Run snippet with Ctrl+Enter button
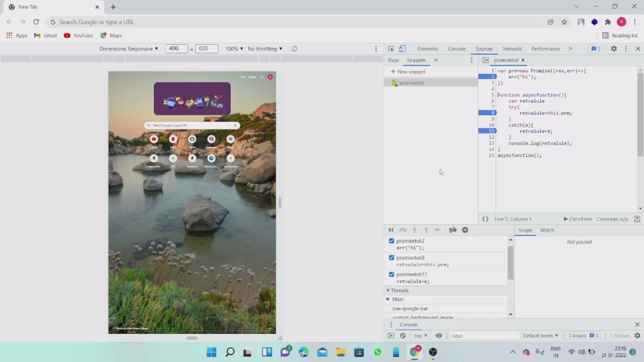This screenshot has height=362, width=644. tap(578, 219)
